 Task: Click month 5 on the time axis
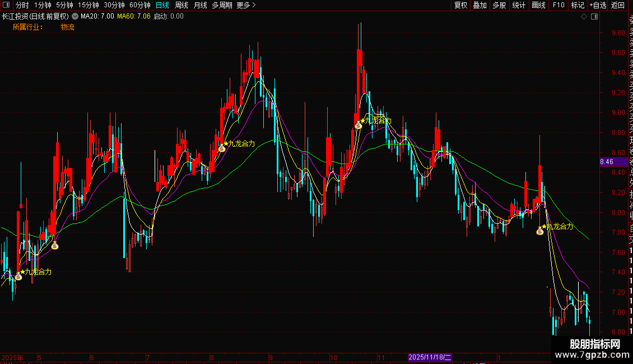39,357
